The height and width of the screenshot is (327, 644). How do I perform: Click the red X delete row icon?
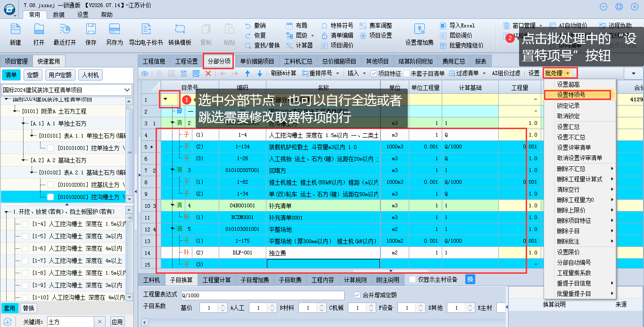click(208, 74)
